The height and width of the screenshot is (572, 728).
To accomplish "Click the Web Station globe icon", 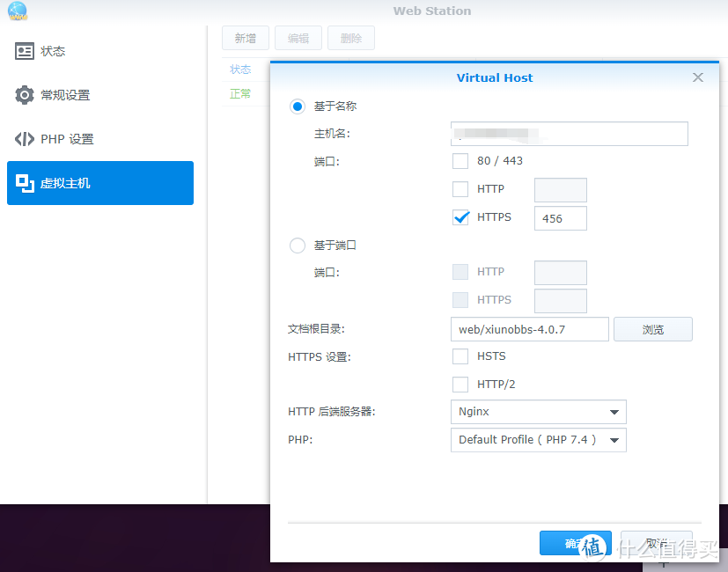I will 16,11.
